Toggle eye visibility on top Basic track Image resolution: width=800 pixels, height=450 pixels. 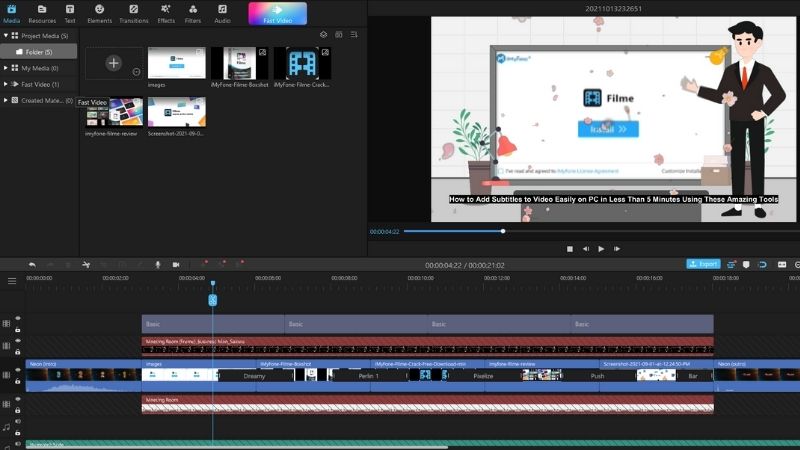point(18,318)
